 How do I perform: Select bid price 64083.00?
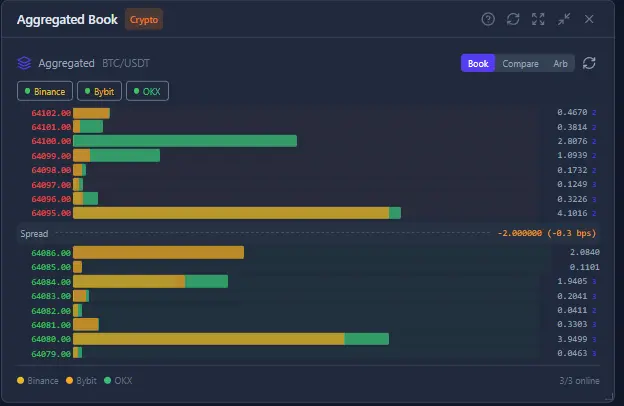pos(51,296)
